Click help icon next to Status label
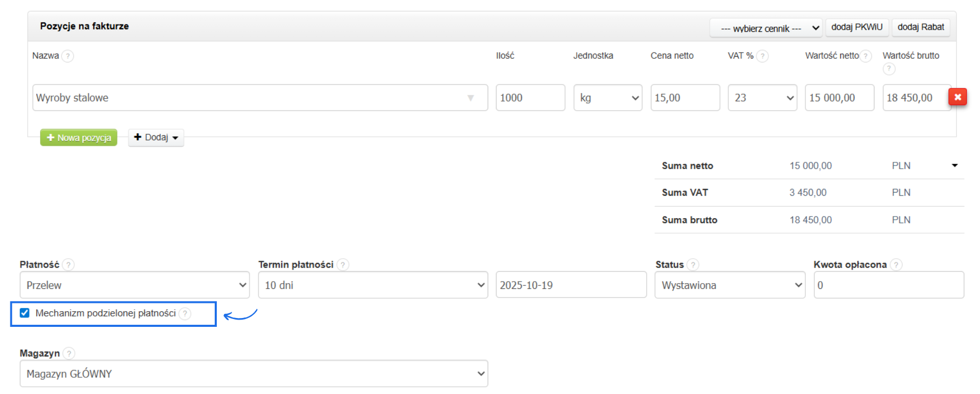 click(692, 265)
